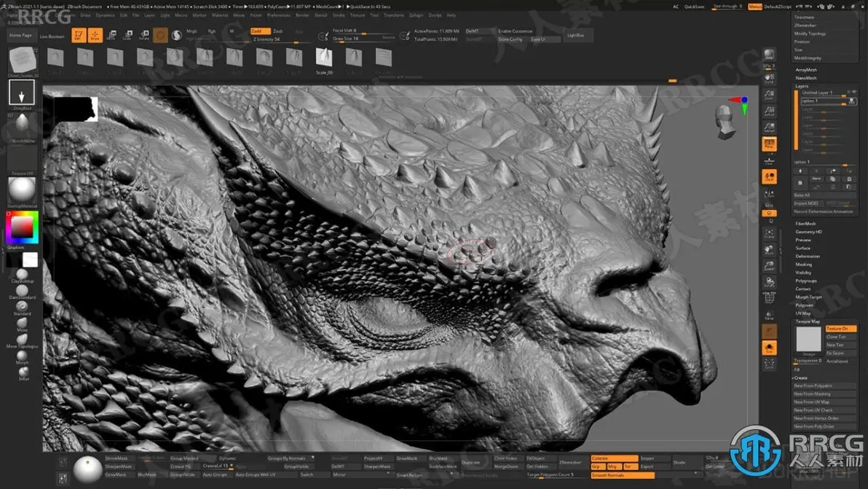Click the Colorize button
The image size is (868, 489).
click(x=614, y=458)
